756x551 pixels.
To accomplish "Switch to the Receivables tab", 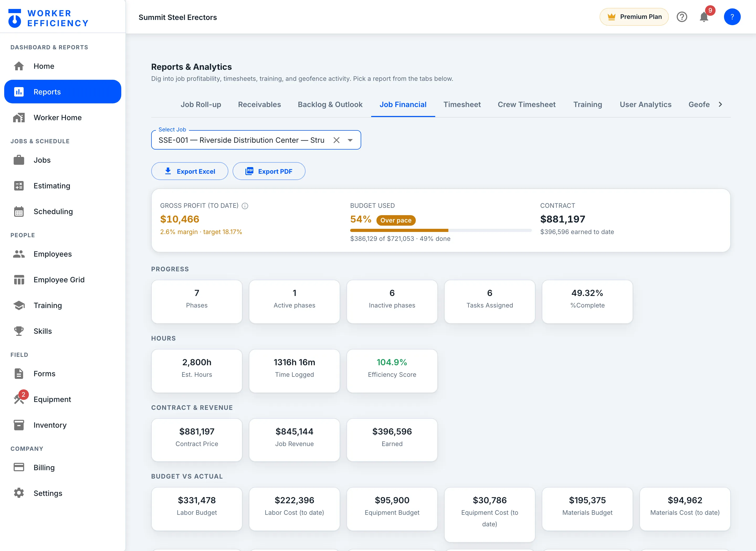I will 259,104.
